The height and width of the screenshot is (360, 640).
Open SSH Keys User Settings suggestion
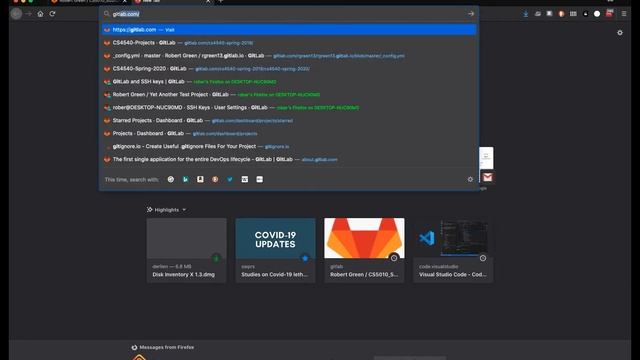[289, 108]
